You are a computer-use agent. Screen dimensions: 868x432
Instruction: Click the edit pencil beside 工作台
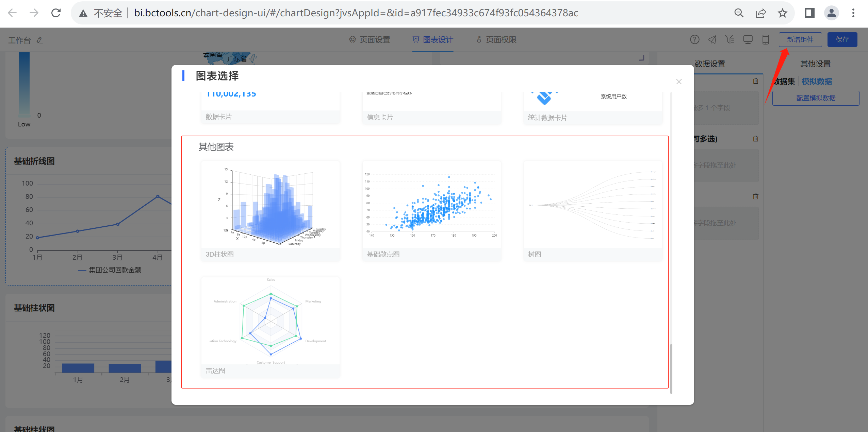tap(40, 40)
